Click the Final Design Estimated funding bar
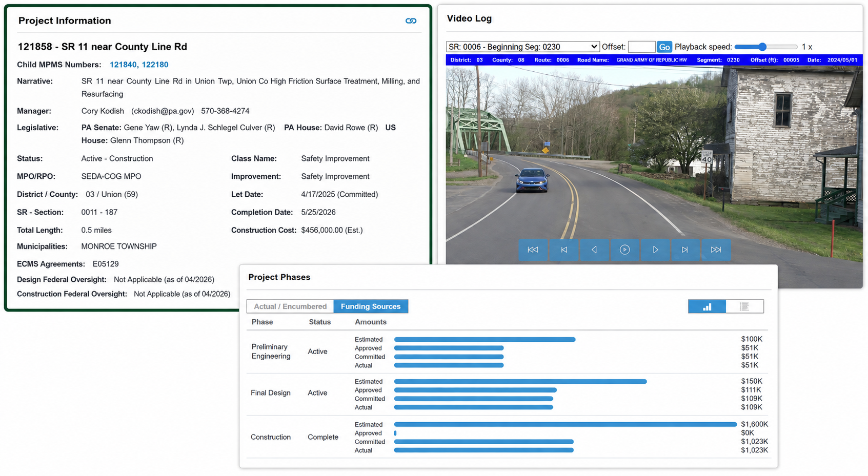 click(520, 381)
